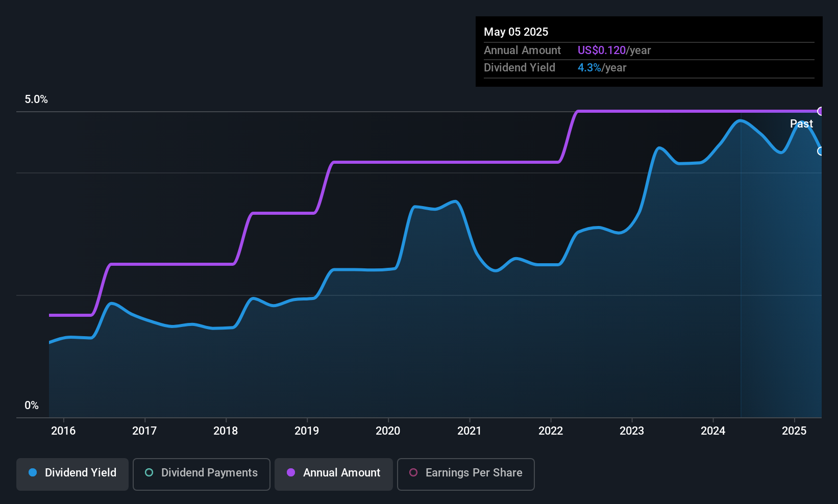Viewport: 838px width, 504px height.
Task: Select the 2022 x-axis label
Action: 551,431
